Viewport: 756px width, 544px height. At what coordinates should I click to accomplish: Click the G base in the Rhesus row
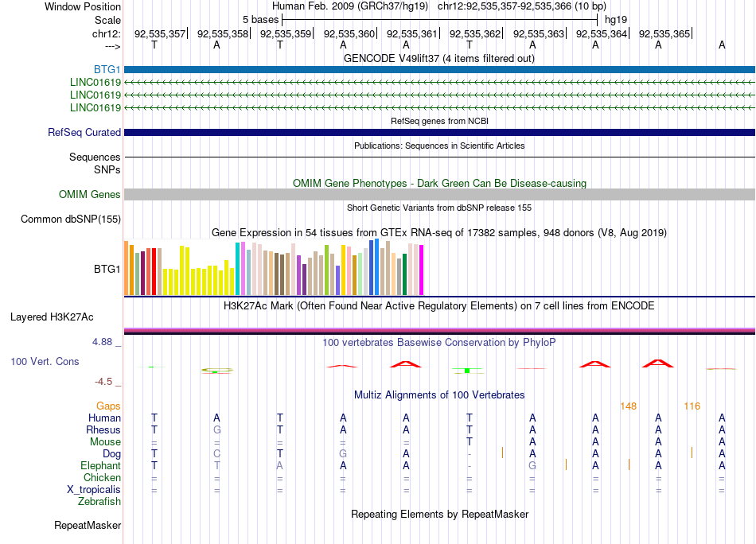click(x=217, y=429)
